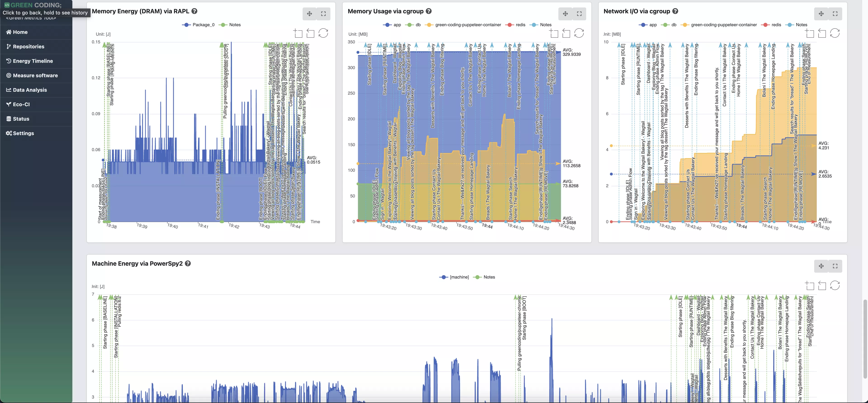Toggle redis series in Memory Usage legend
The height and width of the screenshot is (403, 868).
pos(520,25)
